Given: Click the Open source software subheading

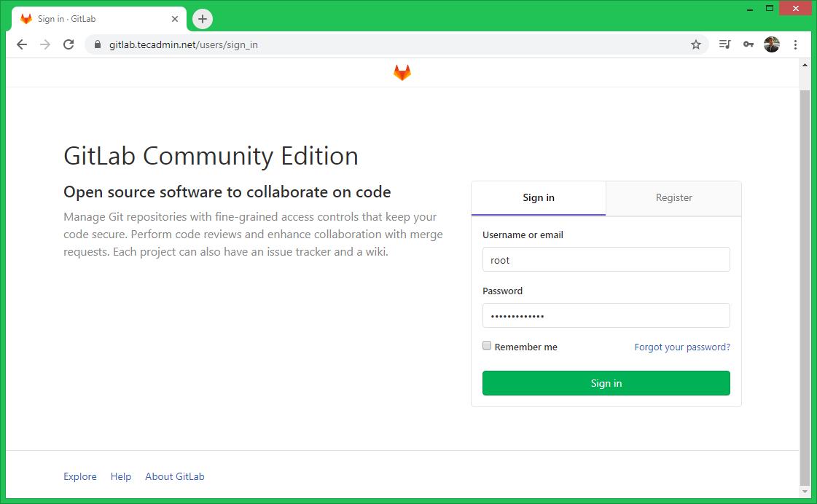Looking at the screenshot, I should (227, 192).
